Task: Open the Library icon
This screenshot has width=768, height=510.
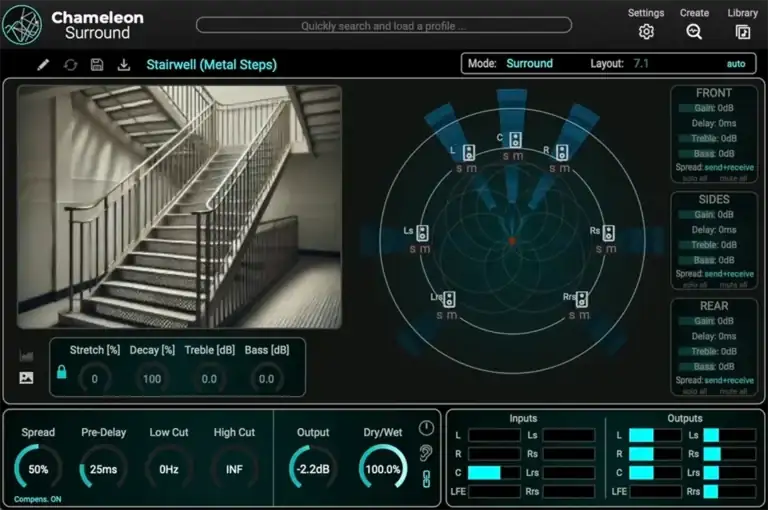Action: [743, 32]
